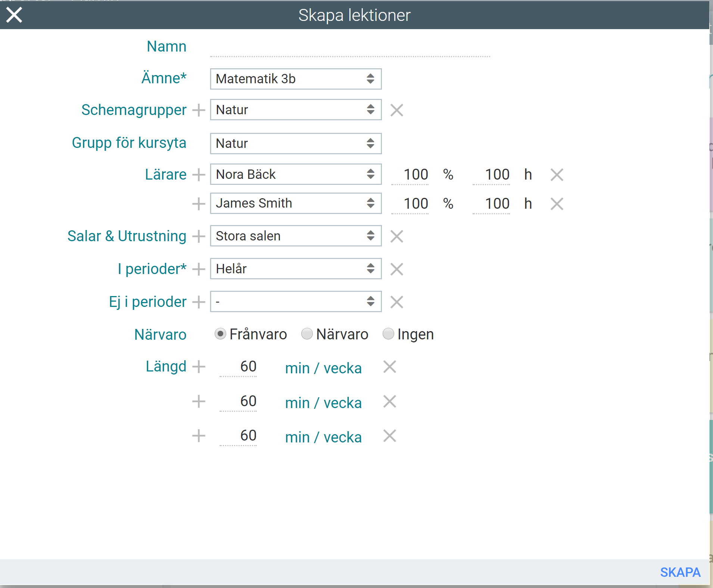Screen dimensions: 713x588
Task: Delete the Helår period entry
Action: pyautogui.click(x=396, y=269)
